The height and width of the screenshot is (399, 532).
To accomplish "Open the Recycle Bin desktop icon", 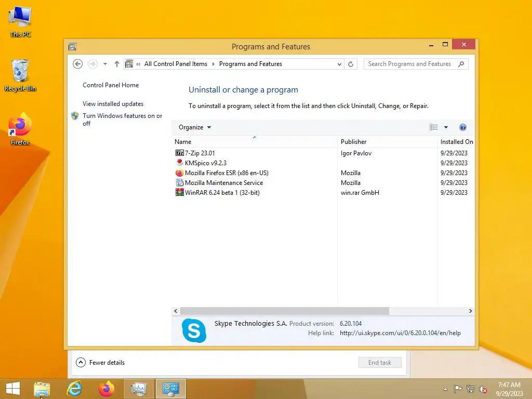I will point(20,75).
